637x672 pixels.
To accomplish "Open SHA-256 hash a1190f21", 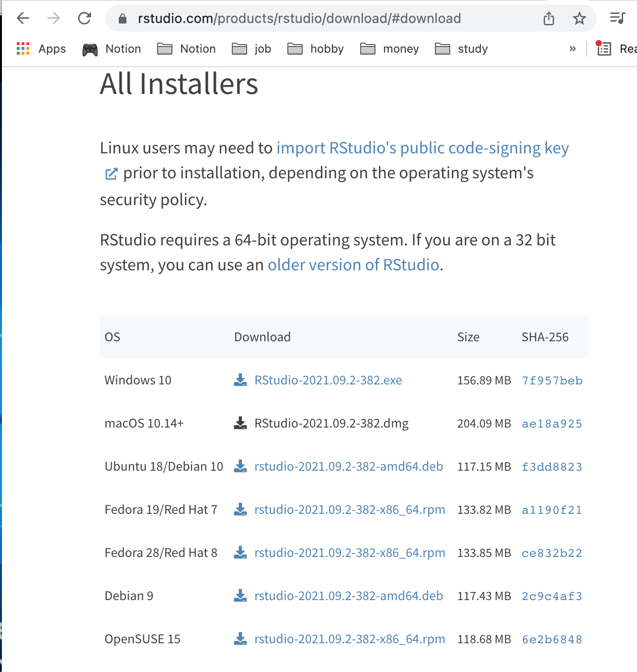I will tap(552, 510).
